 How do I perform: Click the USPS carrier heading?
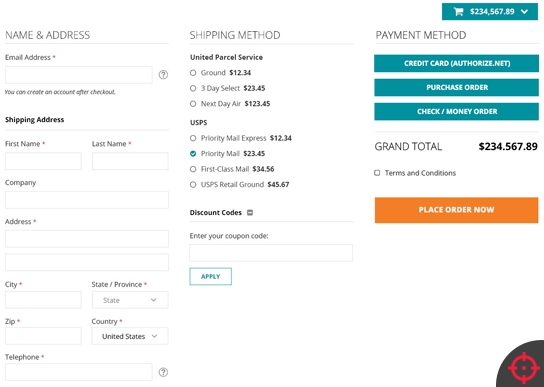(x=198, y=123)
